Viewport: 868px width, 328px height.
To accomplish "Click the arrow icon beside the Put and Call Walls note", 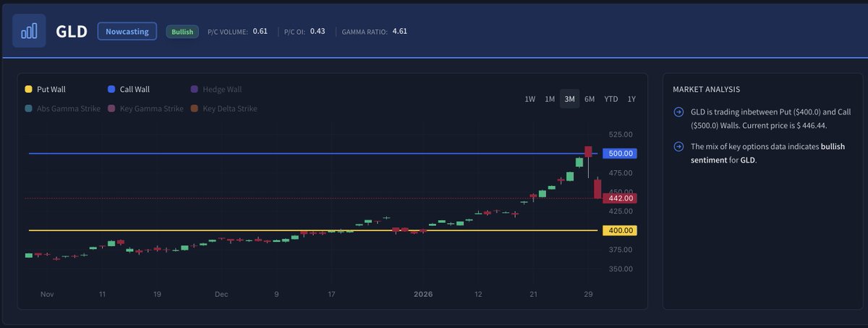I will (678, 112).
